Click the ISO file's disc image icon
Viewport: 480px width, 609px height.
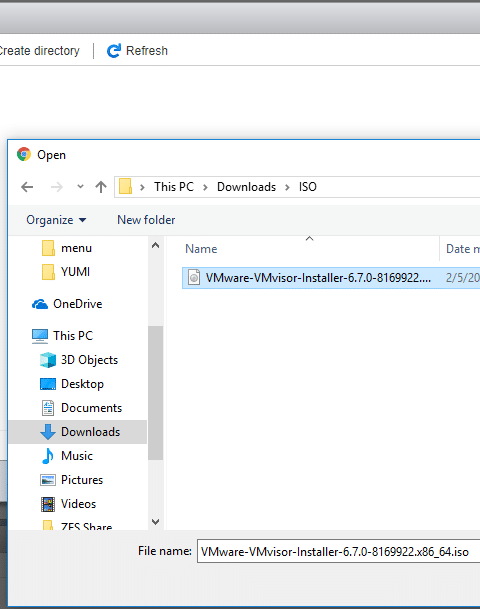pyautogui.click(x=194, y=278)
